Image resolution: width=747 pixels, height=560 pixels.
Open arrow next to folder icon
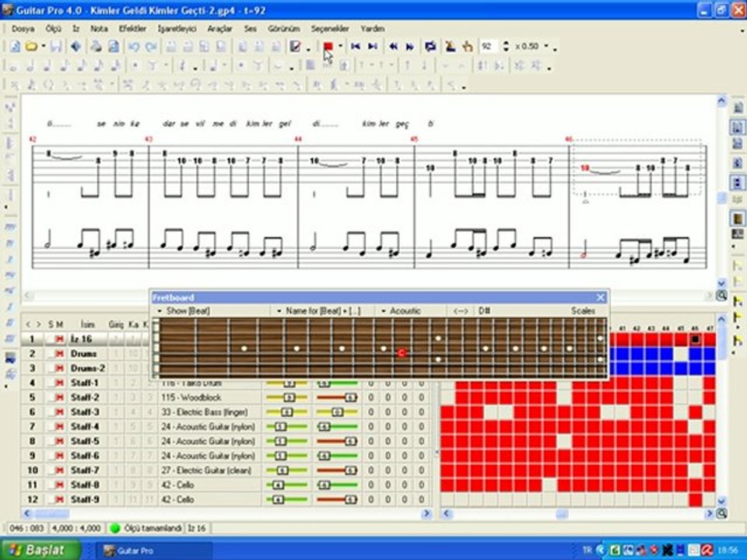point(44,46)
